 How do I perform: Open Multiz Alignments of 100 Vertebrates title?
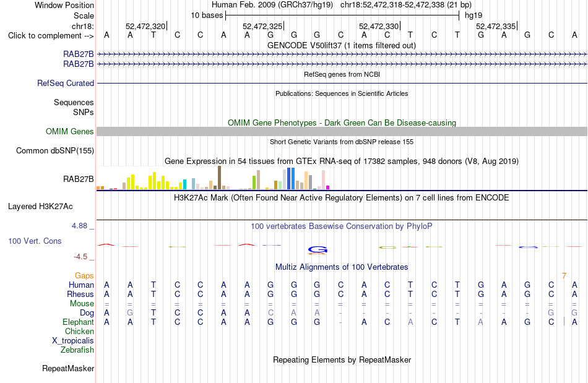point(342,267)
